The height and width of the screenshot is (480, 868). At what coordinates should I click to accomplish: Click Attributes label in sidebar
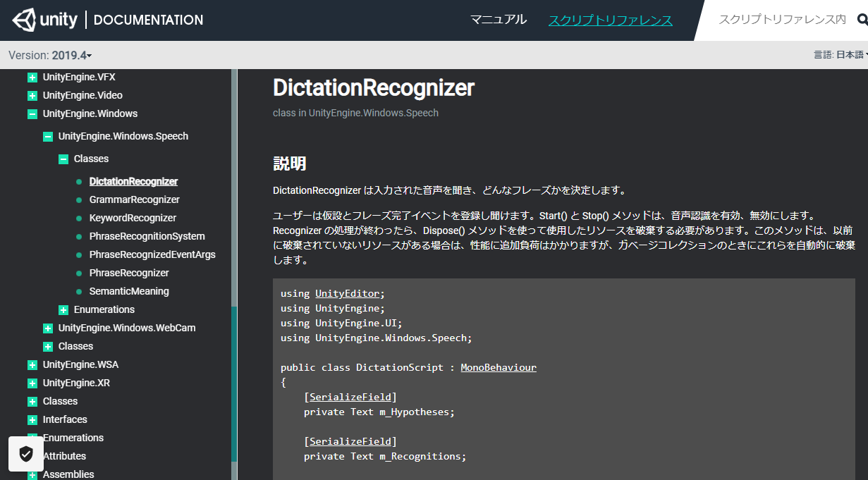pyautogui.click(x=64, y=456)
